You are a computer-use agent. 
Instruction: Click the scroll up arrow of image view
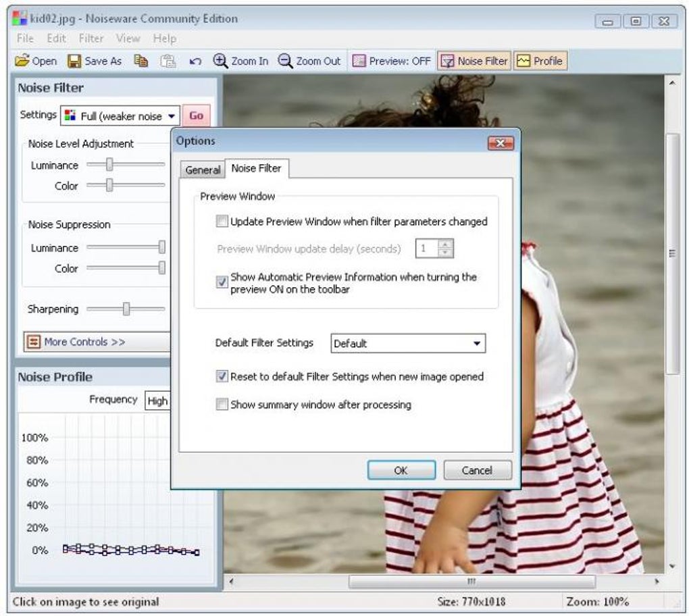672,83
